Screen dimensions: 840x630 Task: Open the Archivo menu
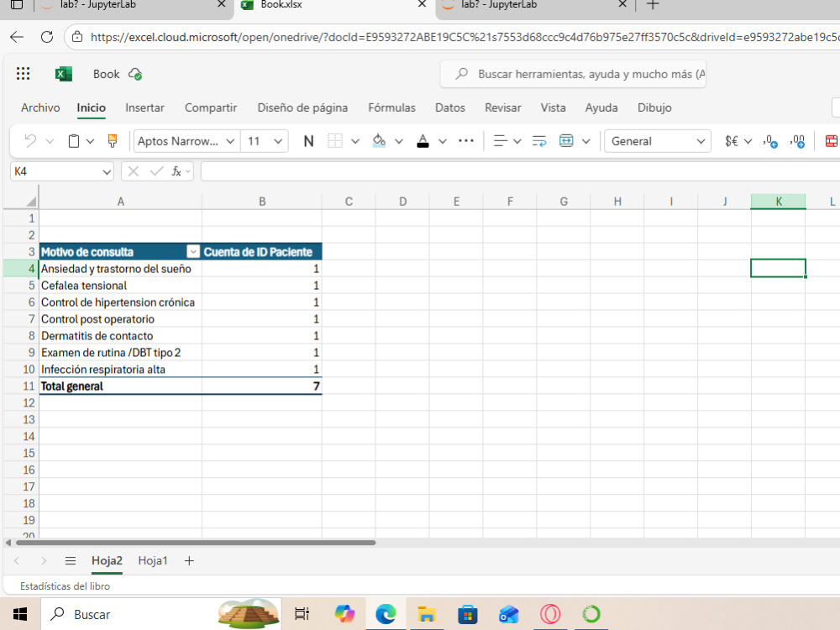click(40, 108)
